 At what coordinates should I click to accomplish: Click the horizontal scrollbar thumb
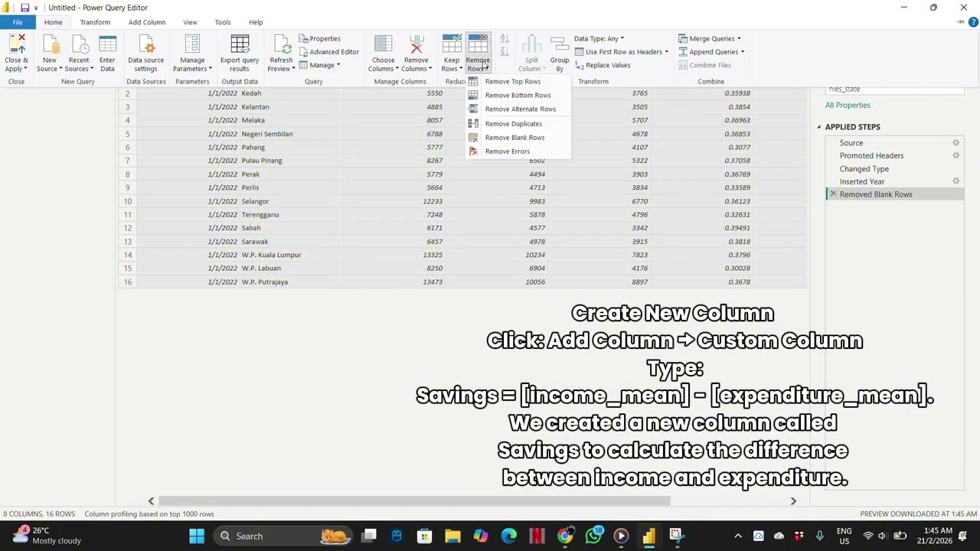413,500
